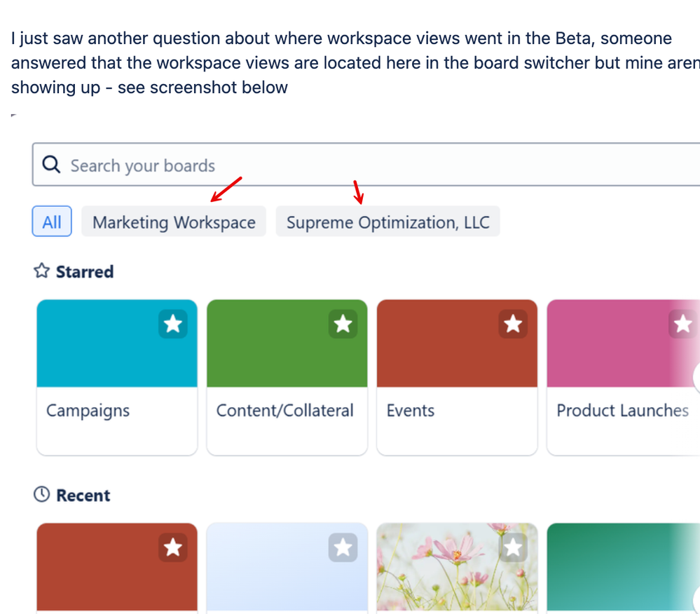700x614 pixels.
Task: Select the All filter tab
Action: coord(52,221)
